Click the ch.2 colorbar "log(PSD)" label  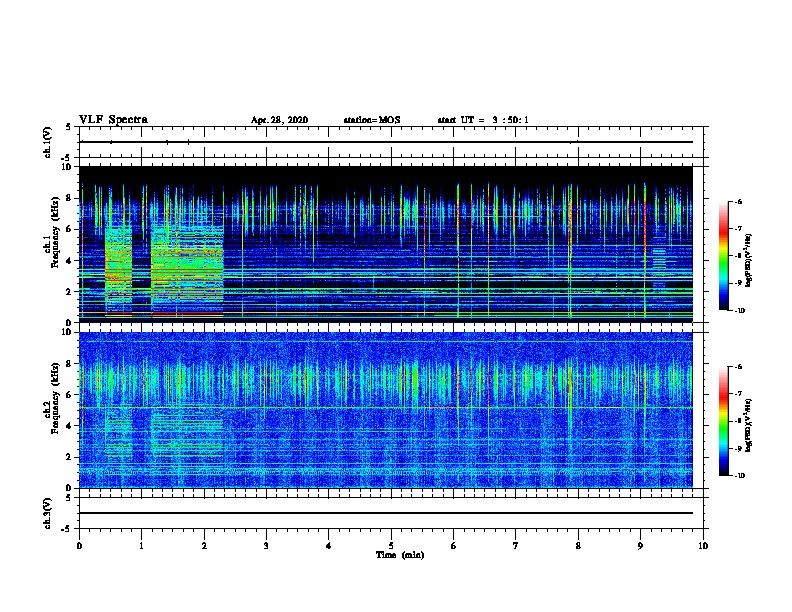pyautogui.click(x=749, y=425)
